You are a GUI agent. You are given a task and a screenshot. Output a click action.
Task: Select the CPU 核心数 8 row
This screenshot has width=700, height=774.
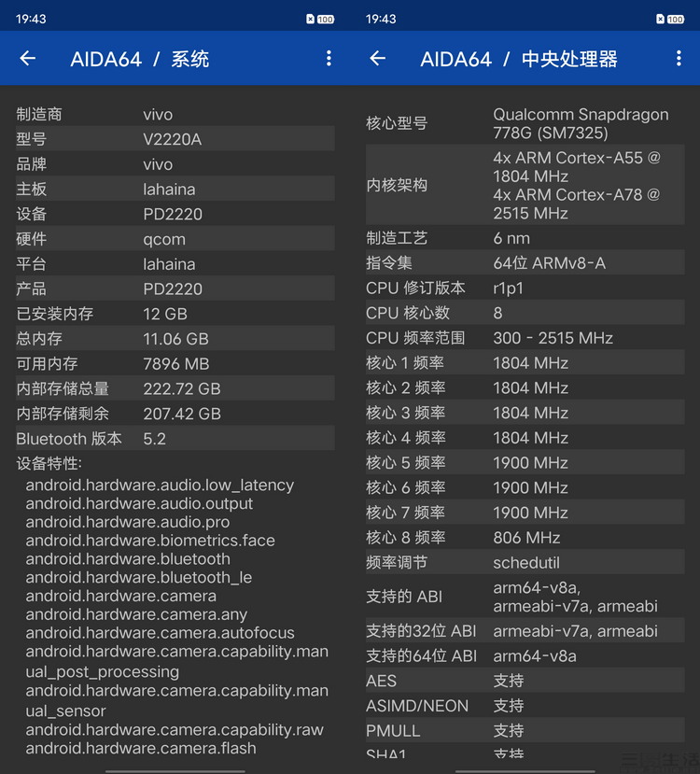525,313
